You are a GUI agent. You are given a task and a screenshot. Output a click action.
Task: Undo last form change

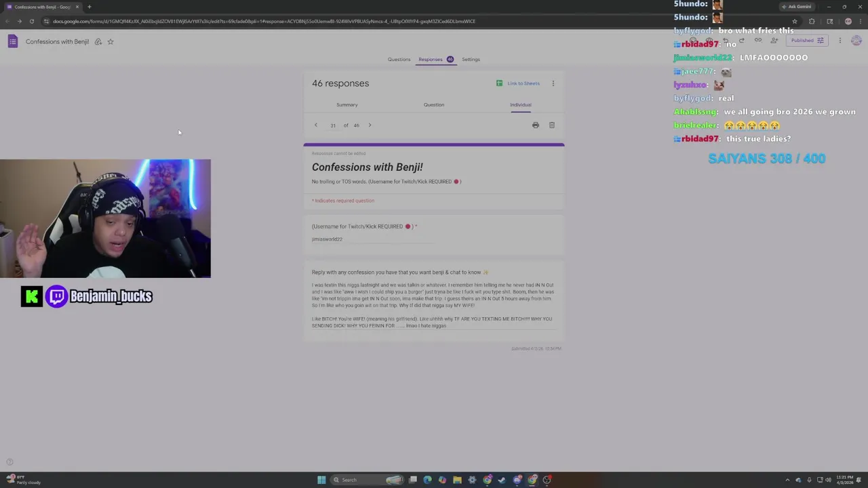tap(726, 41)
